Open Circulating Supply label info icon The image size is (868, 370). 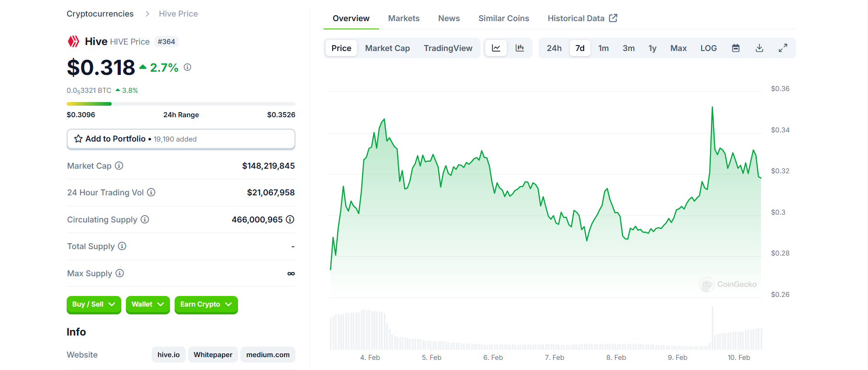click(x=145, y=219)
